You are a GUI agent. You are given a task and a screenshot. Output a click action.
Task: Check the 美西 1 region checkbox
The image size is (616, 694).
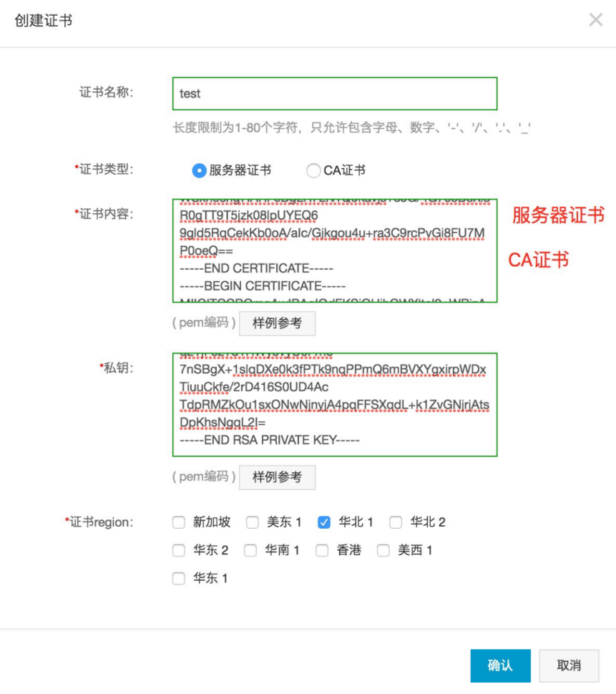(x=383, y=550)
